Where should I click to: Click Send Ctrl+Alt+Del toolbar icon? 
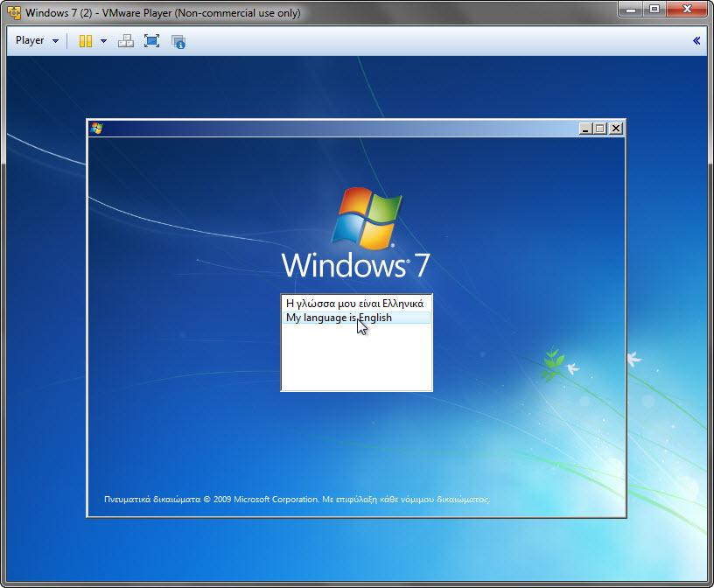(126, 41)
